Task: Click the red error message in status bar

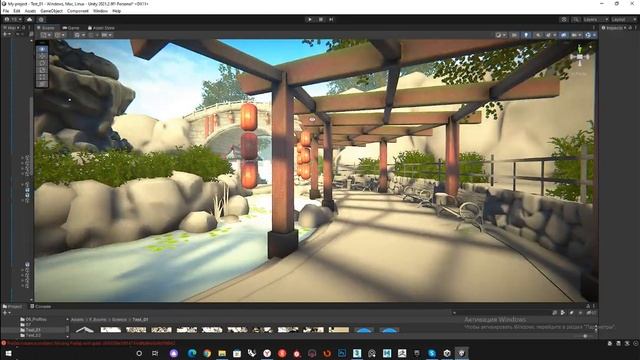Action: (x=91, y=343)
